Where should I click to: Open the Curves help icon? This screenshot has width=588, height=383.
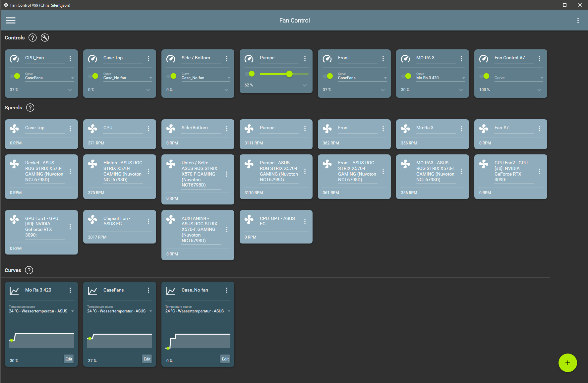(29, 270)
